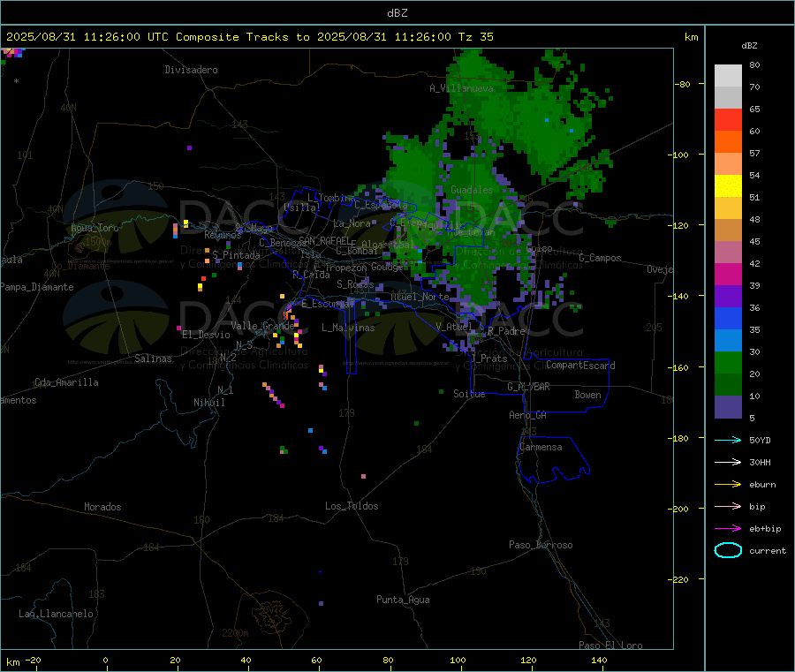The image size is (795, 672).
Task: Click the El_Desvio map label
Action: click(x=206, y=335)
